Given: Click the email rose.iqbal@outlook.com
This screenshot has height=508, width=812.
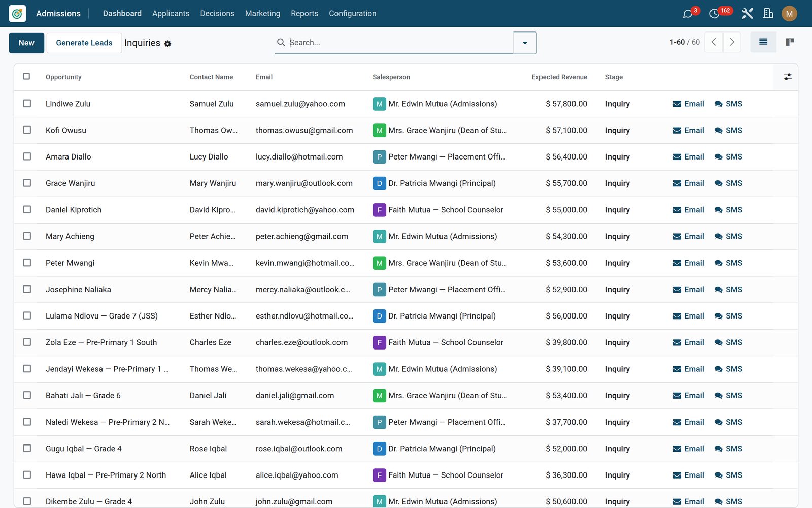Looking at the screenshot, I should (299, 449).
